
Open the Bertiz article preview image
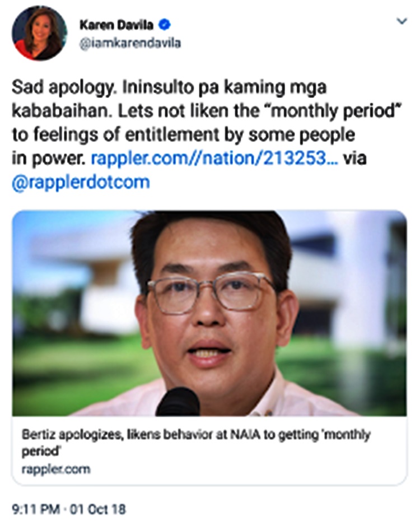pyautogui.click(x=209, y=313)
